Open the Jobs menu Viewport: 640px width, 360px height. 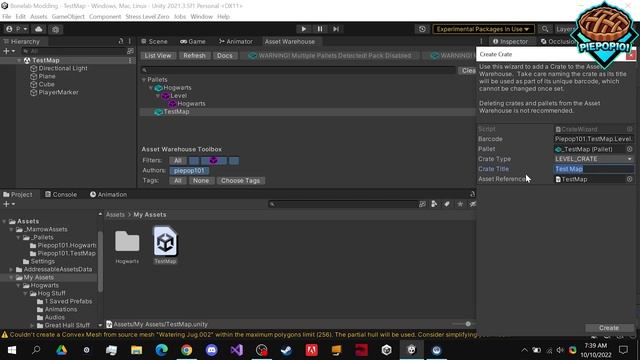click(180, 16)
